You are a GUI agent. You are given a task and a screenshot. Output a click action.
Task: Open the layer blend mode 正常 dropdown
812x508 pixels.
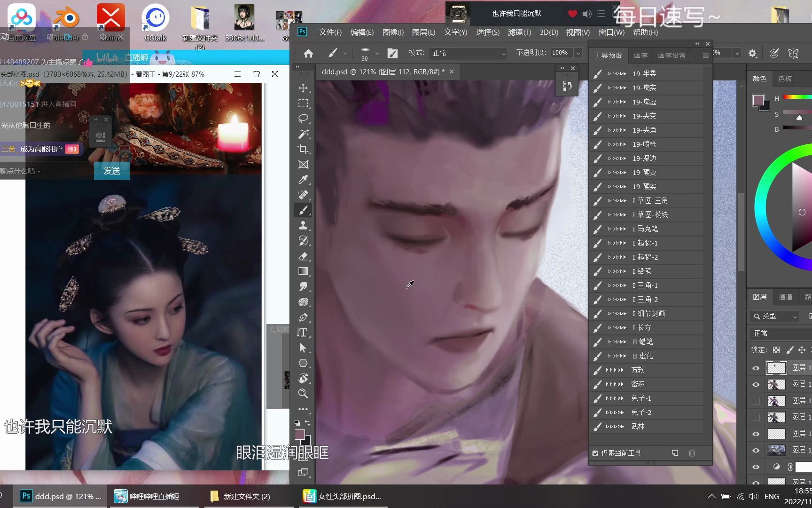pos(780,333)
